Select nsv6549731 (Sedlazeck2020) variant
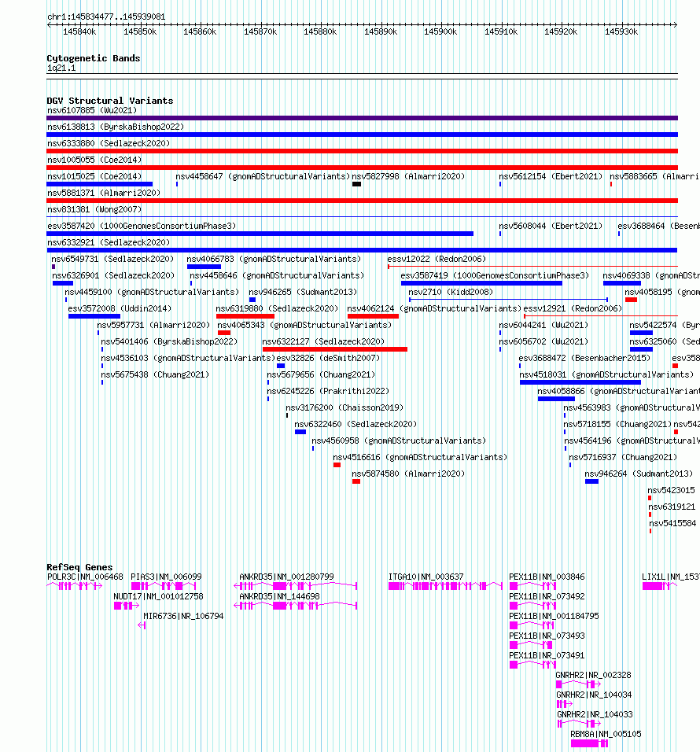 click(x=112, y=259)
